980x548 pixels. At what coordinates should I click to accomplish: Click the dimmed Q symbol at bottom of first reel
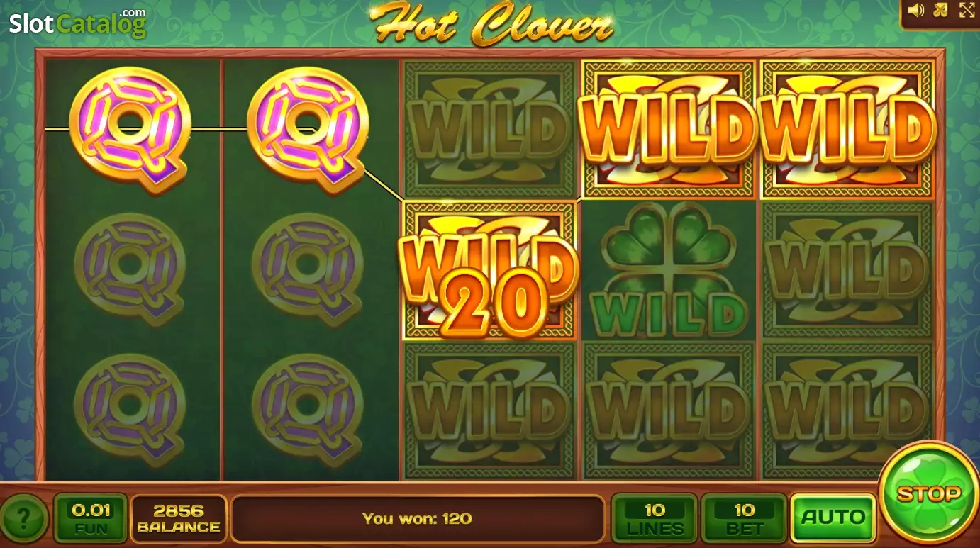130,410
